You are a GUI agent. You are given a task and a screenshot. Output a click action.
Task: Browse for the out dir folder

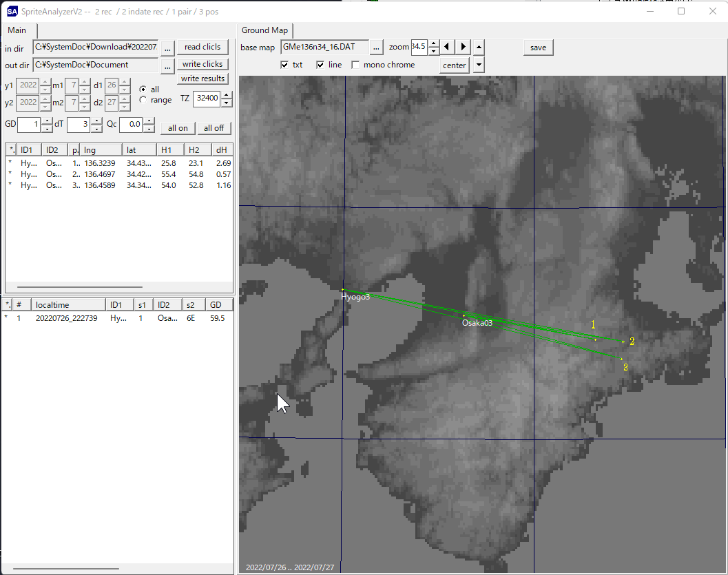[167, 65]
